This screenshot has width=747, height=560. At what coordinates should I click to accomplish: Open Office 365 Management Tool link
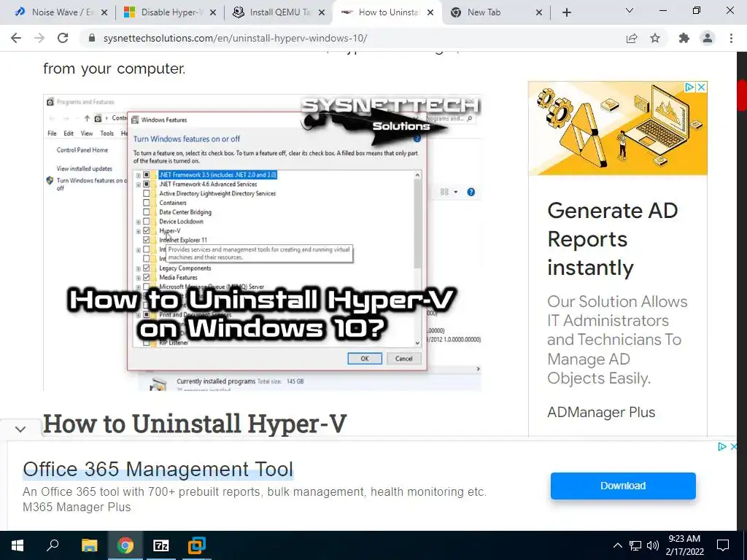click(x=158, y=469)
